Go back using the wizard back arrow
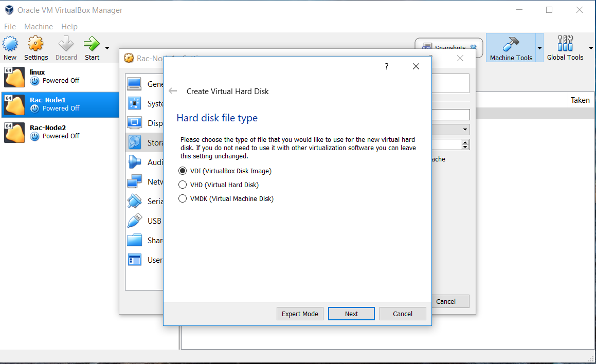596x364 pixels. 173,91
